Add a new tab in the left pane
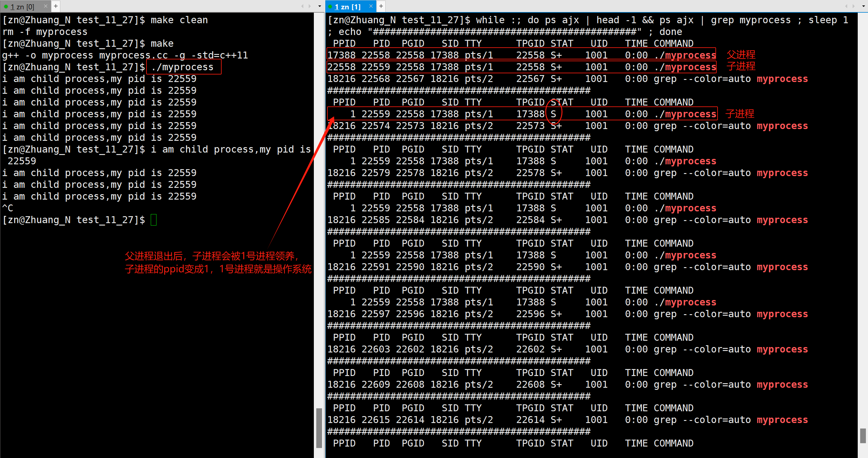 click(x=56, y=6)
